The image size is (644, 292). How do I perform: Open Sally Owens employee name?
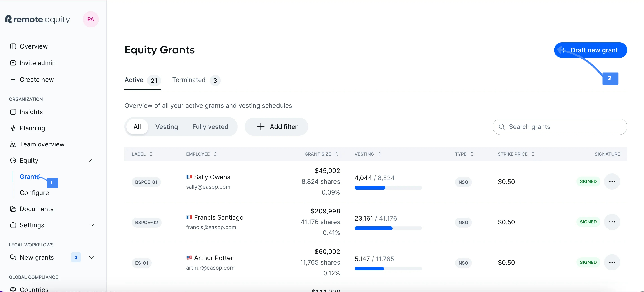[x=212, y=177]
